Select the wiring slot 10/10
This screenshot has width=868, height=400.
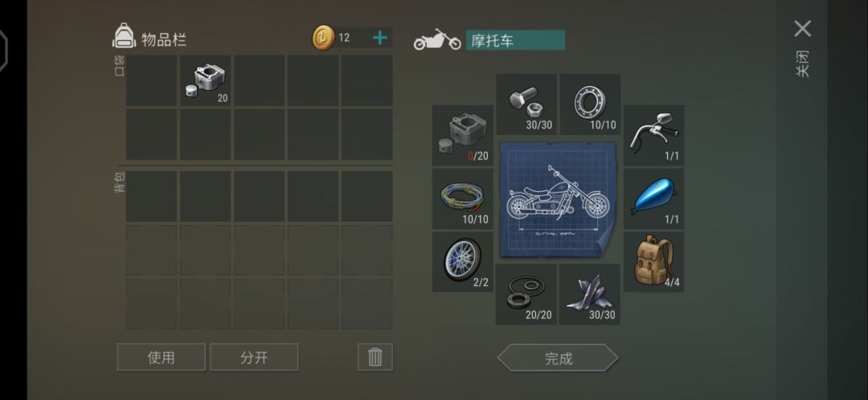click(x=462, y=198)
